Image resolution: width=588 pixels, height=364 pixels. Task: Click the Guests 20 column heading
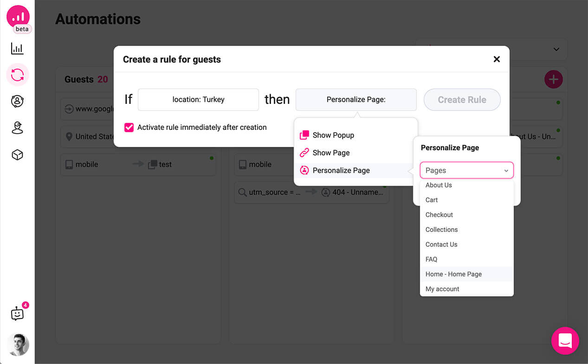[86, 79]
